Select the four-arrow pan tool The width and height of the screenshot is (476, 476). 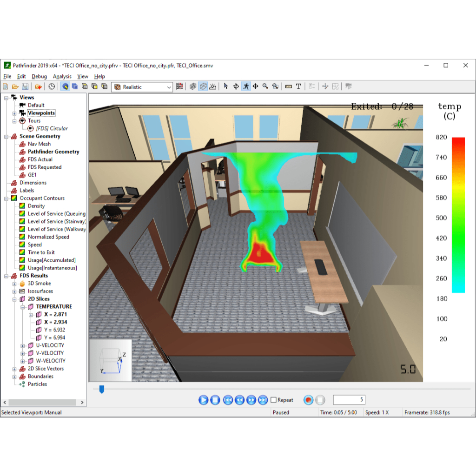(x=256, y=86)
